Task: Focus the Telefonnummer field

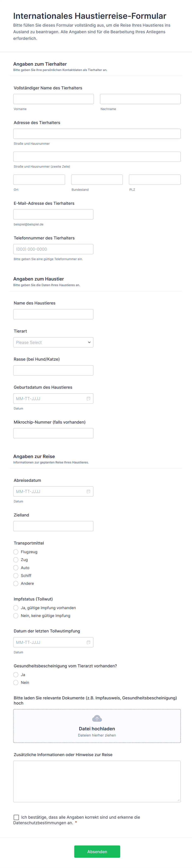Action: [x=53, y=249]
